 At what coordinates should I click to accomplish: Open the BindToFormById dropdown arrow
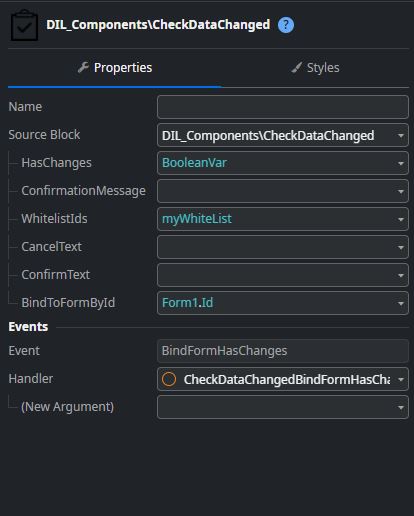pyautogui.click(x=401, y=303)
